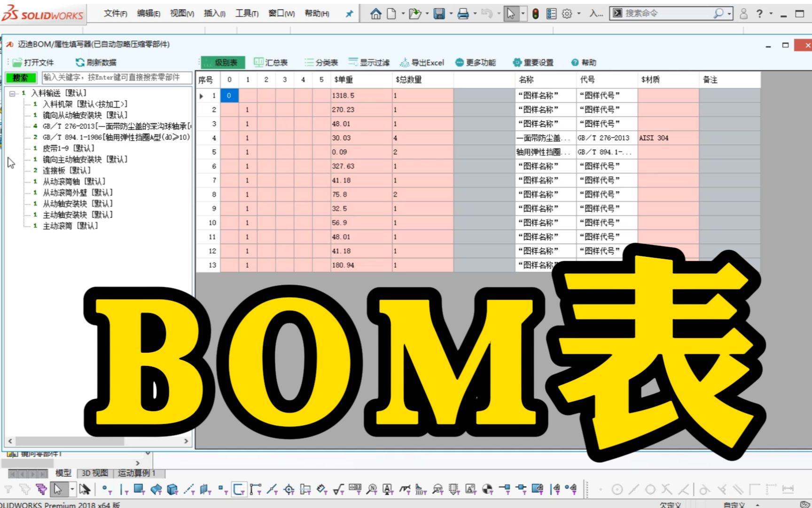Viewport: 812px width, 508px height.
Task: Click the SolidWorks home icon
Action: (x=375, y=14)
